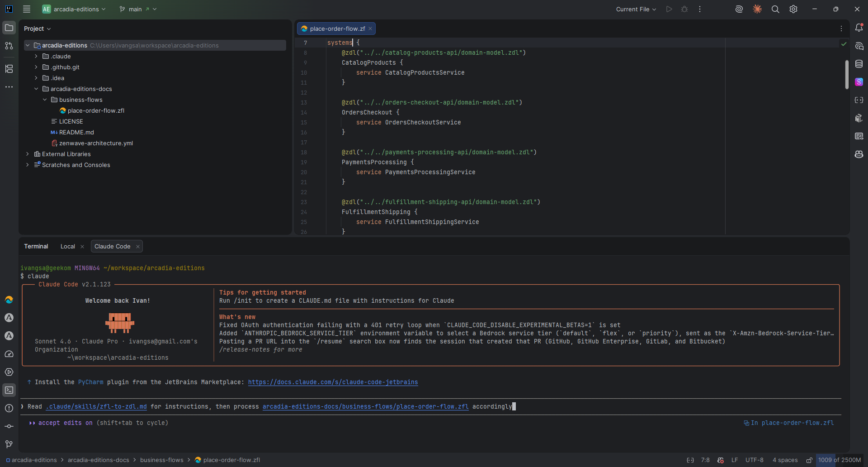Click the .claude/skills/zfl-to-zdl.md link
Screen dimensions: 868x467
tap(96, 406)
